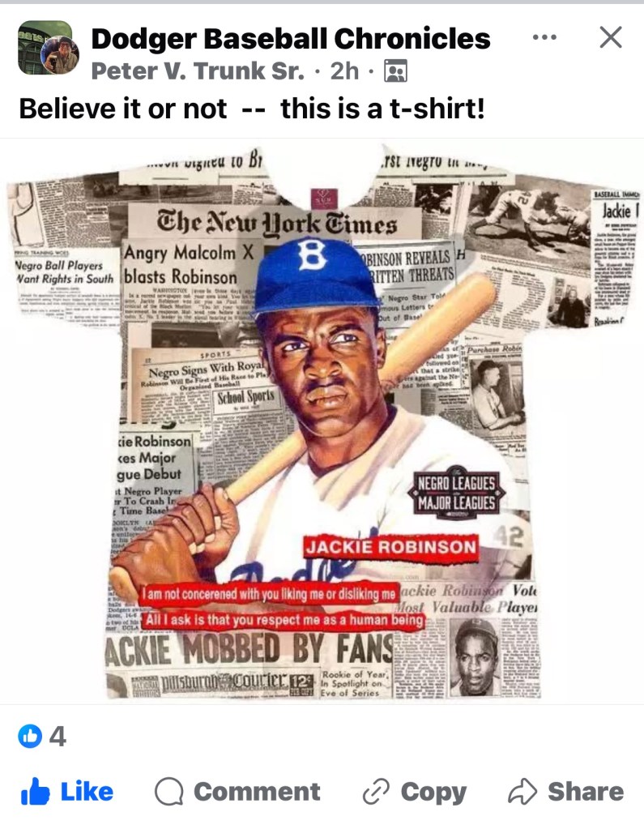Open the Jackie Robinson t-shirt photo
Screen dimensions: 644x829
(x=322, y=421)
